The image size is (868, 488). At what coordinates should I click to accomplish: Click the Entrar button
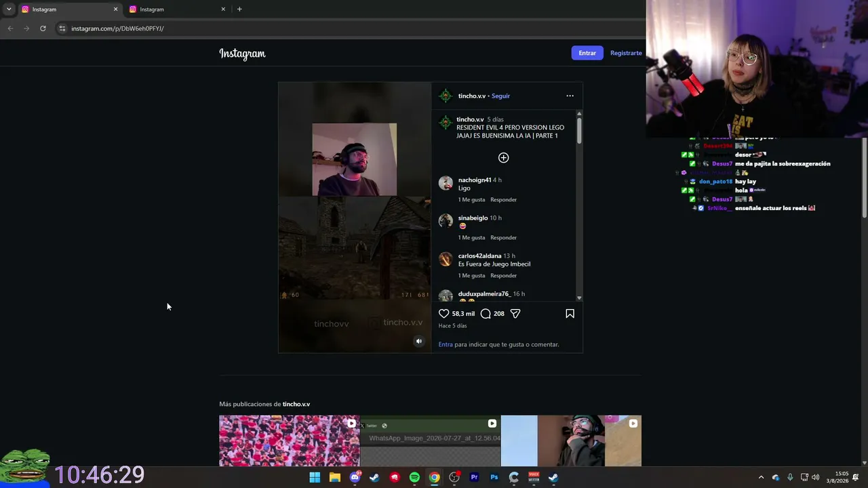click(x=587, y=53)
